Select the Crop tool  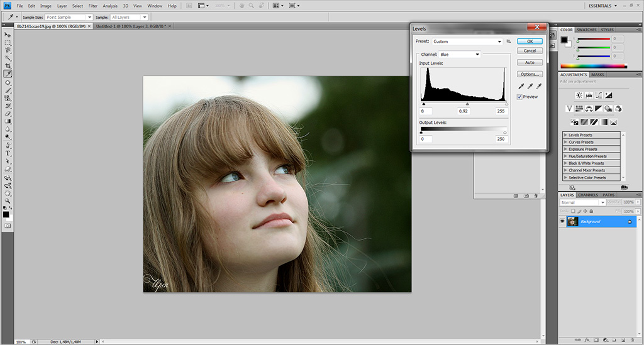[8, 66]
